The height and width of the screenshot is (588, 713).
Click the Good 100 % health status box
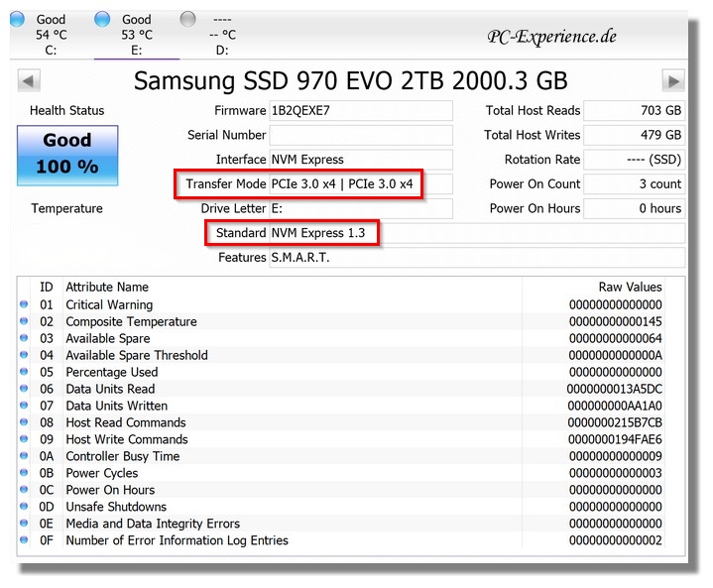pyautogui.click(x=67, y=155)
